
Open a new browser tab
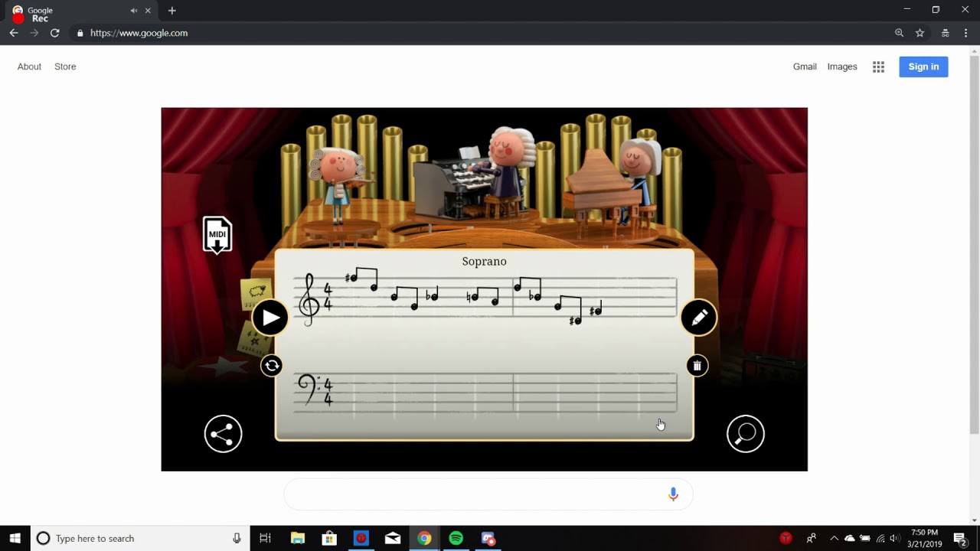pos(171,11)
